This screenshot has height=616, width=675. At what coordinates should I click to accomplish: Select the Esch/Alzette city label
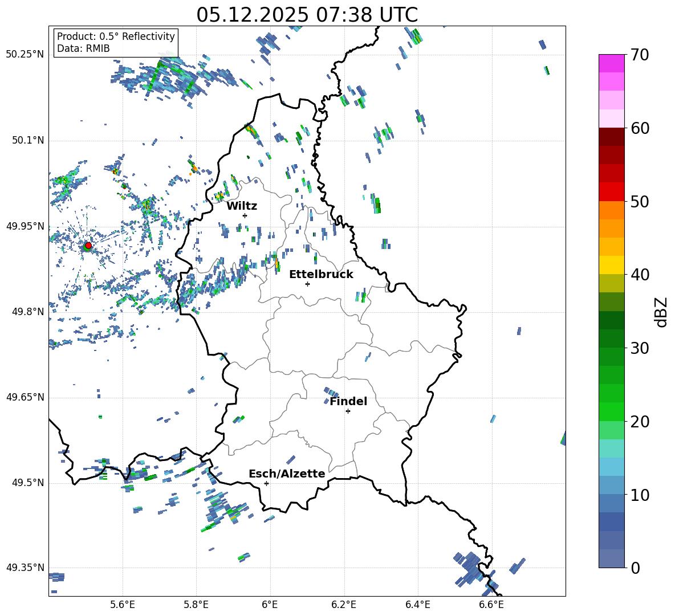pos(287,474)
